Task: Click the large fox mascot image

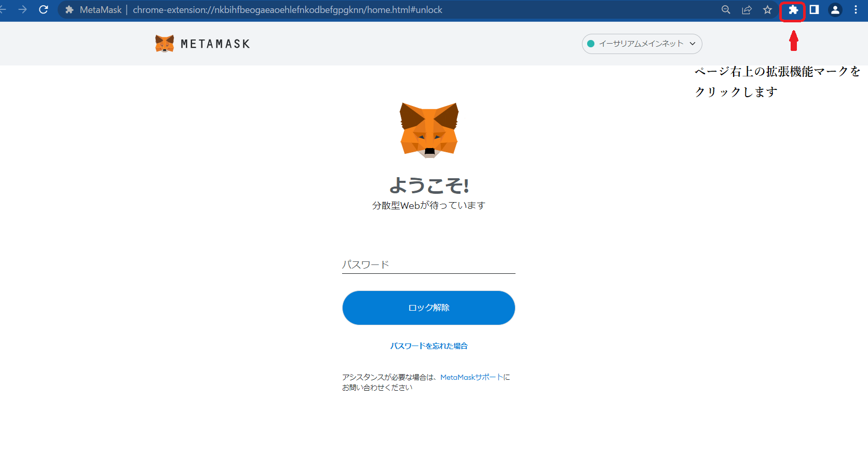Action: (x=429, y=130)
